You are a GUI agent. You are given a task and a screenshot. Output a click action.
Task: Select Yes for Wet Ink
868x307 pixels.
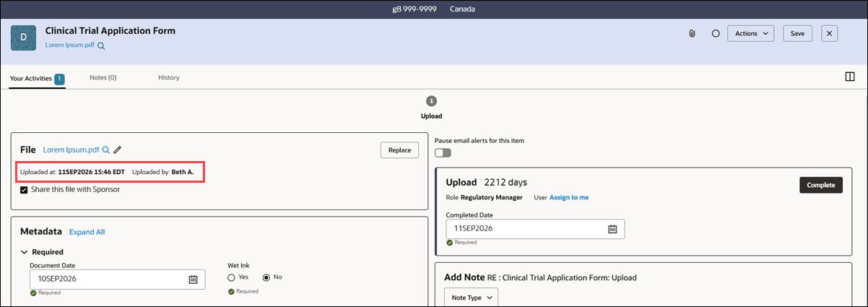pos(231,277)
